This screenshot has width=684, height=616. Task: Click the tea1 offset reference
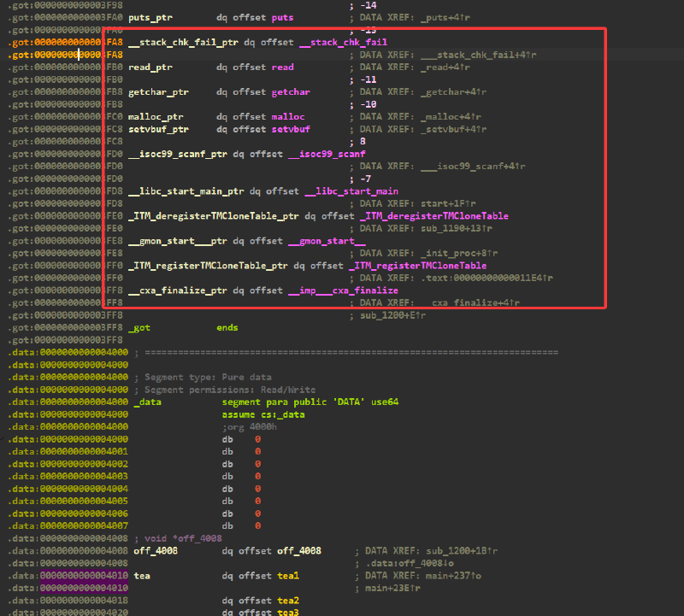pos(288,576)
